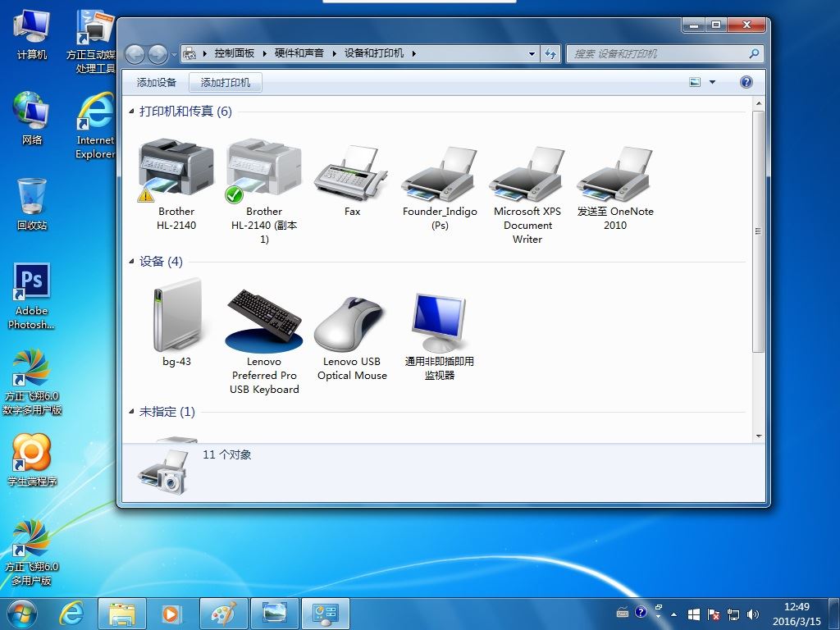Open Adobe Photoshop desktop shortcut

(x=32, y=296)
